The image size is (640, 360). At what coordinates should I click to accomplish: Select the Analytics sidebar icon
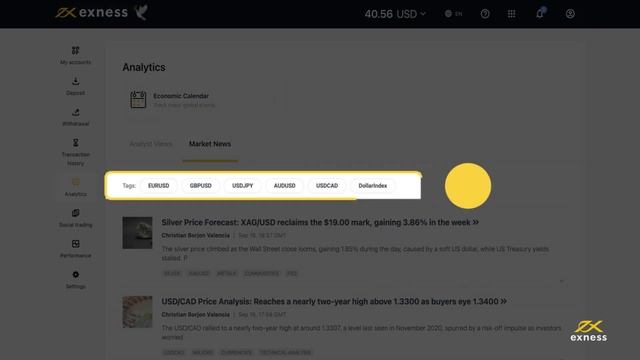76,182
